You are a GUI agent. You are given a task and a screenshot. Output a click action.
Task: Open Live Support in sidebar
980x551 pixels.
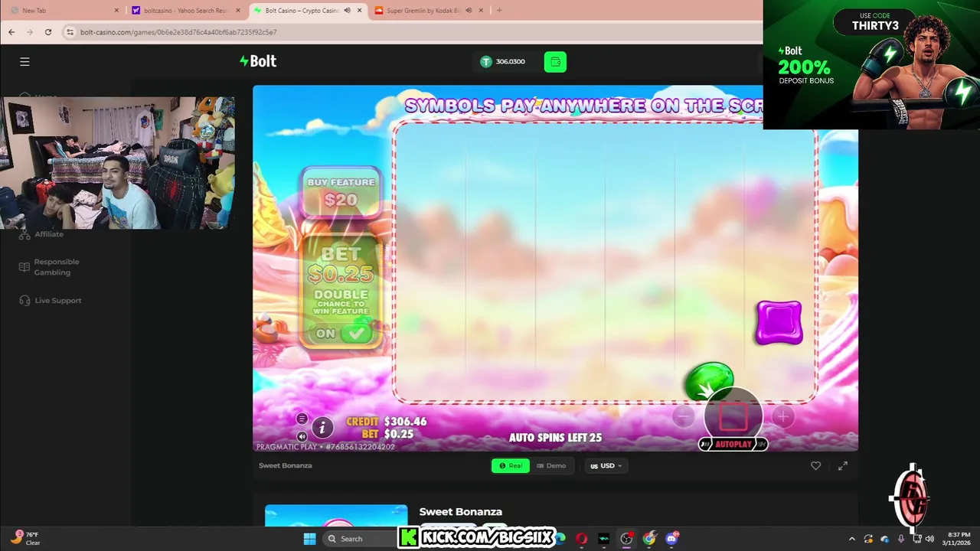click(x=51, y=301)
